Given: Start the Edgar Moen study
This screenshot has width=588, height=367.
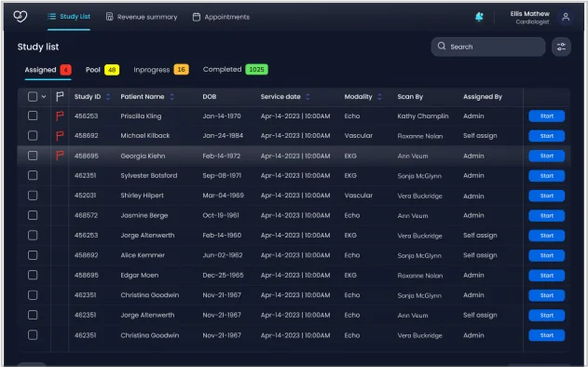Looking at the screenshot, I should click(x=546, y=276).
